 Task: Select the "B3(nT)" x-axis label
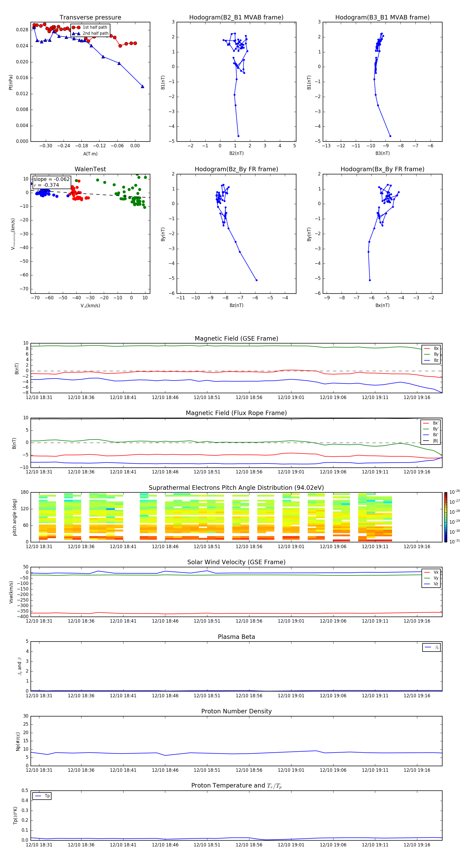382,153
